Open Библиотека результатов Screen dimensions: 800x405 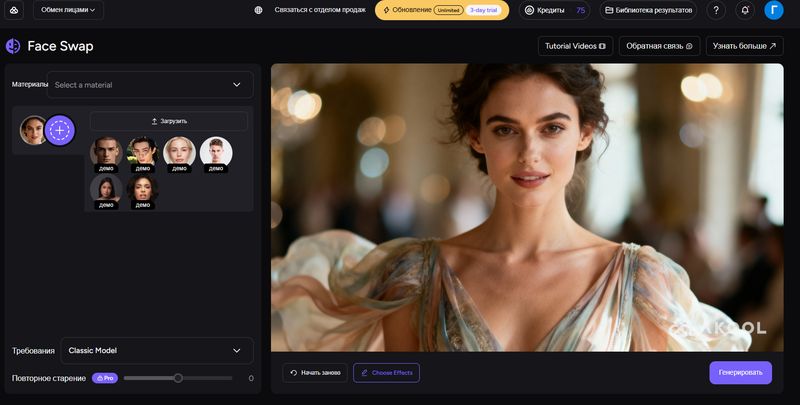click(648, 10)
